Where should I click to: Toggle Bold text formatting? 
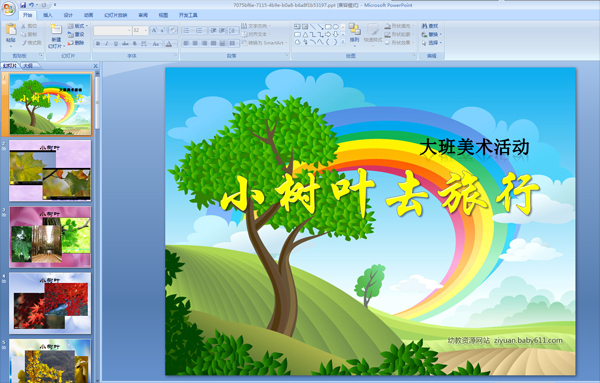coord(98,44)
